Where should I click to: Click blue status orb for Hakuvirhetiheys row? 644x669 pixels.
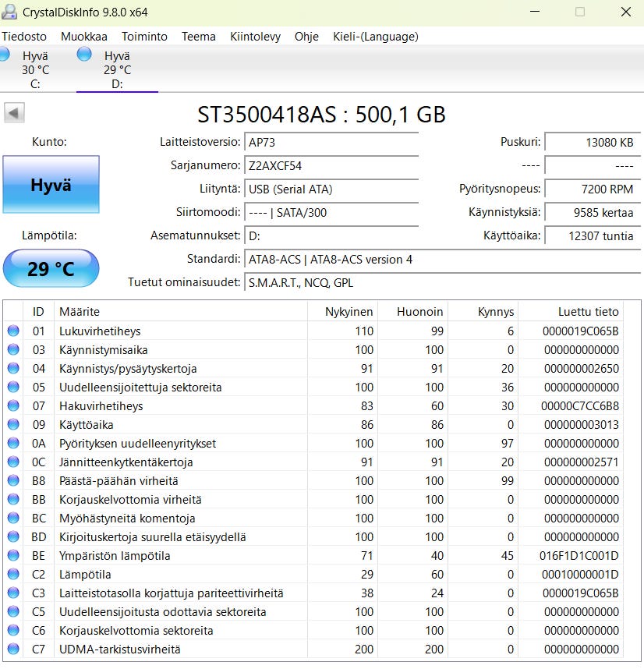(13, 405)
